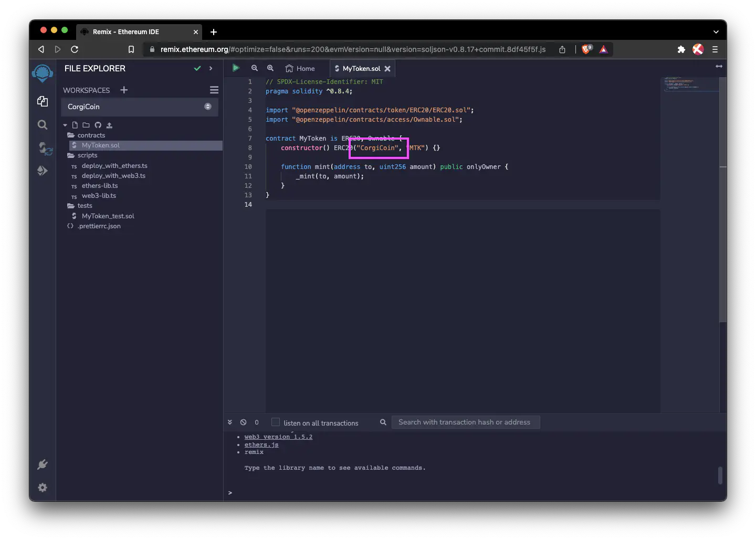Enable listen on all transactions checkbox
The width and height of the screenshot is (756, 540).
pos(276,422)
